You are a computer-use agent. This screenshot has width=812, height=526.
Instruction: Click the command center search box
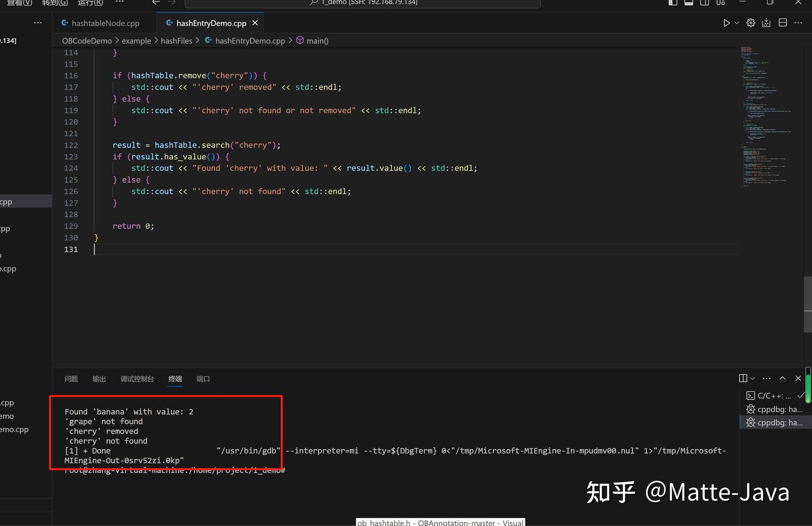point(363,3)
